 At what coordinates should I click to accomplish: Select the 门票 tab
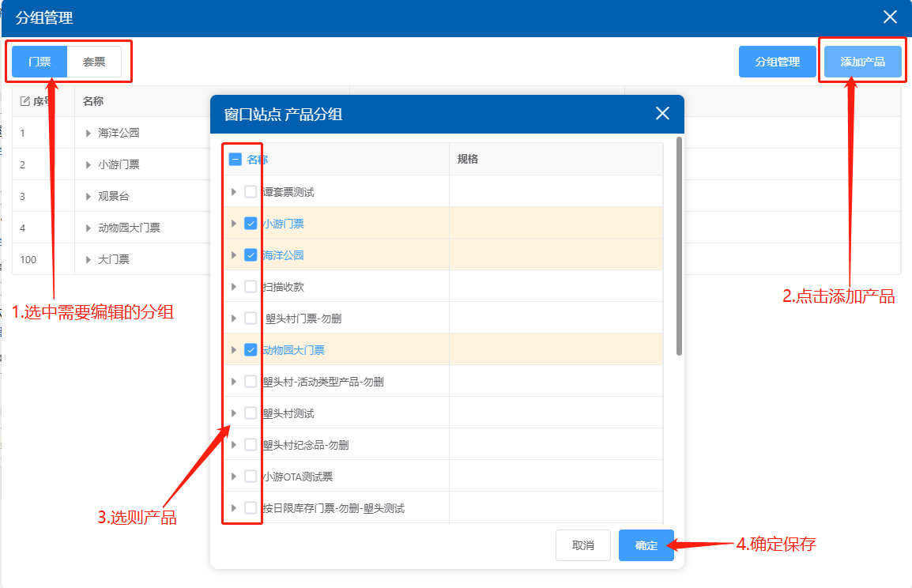(40, 62)
